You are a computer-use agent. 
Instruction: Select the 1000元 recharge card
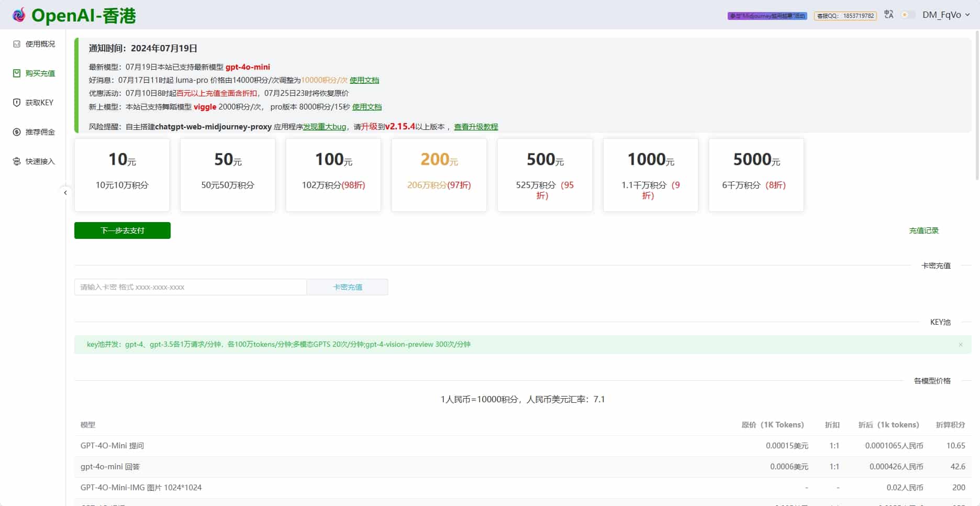click(x=651, y=175)
